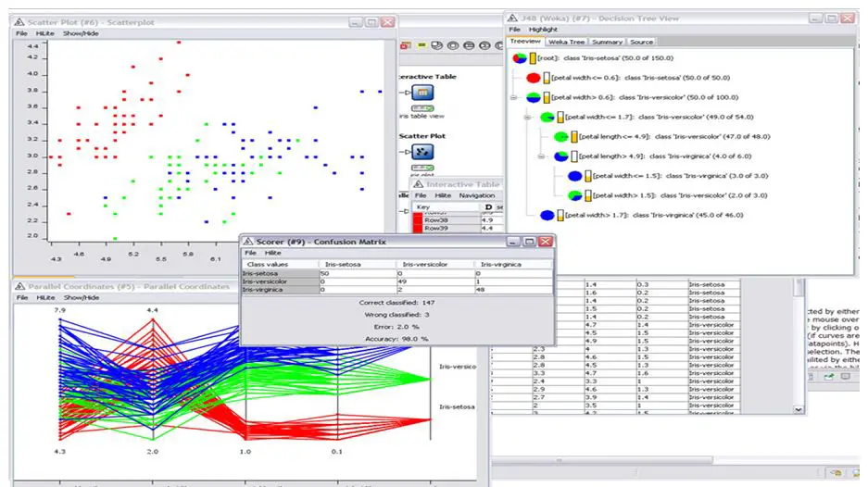Click the bar gauge icon beside root node
Viewport: 868px width, 487px height.
pos(533,57)
